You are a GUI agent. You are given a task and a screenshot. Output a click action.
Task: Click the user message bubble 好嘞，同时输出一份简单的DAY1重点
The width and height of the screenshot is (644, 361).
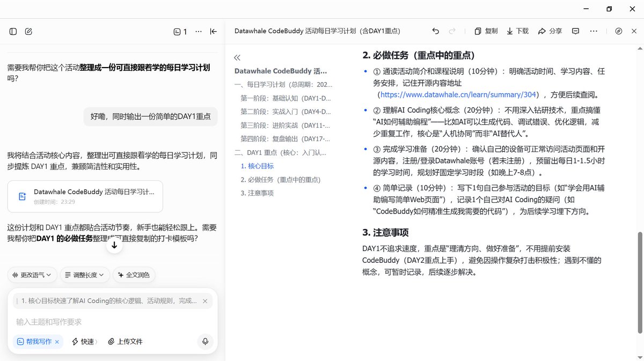coord(151,116)
